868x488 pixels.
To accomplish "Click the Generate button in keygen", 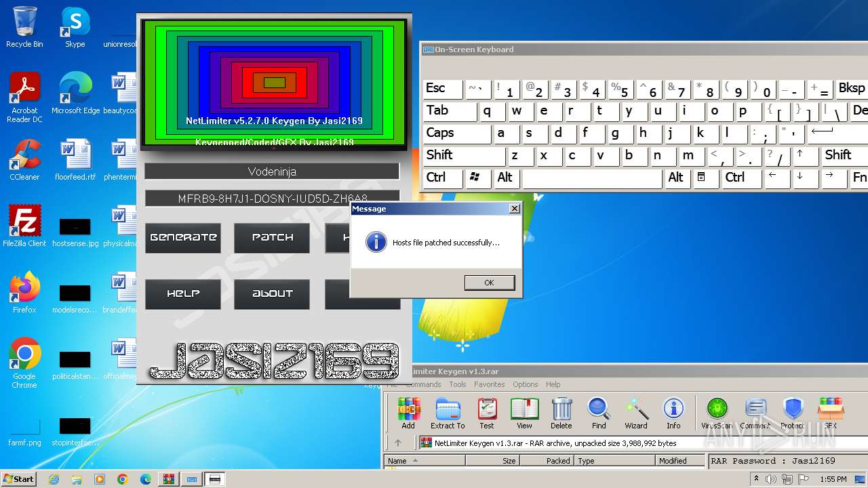I will click(x=183, y=238).
